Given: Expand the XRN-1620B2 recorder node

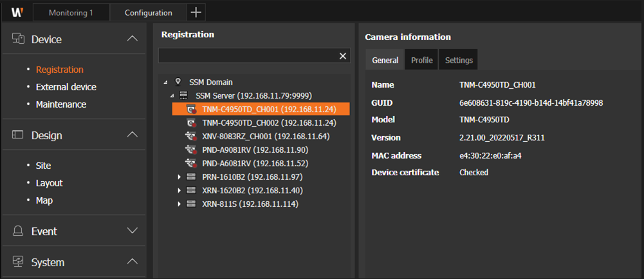Looking at the screenshot, I should [x=179, y=191].
